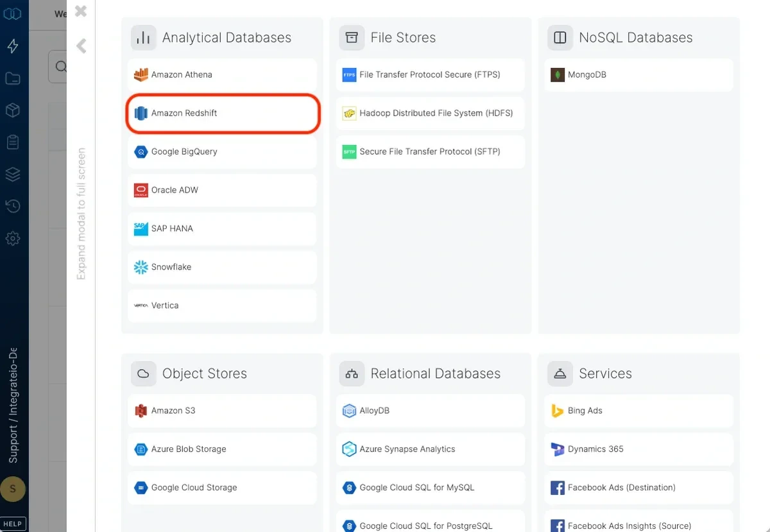770x532 pixels.
Task: Select the Amazon Redshift connector
Action: [x=222, y=113]
